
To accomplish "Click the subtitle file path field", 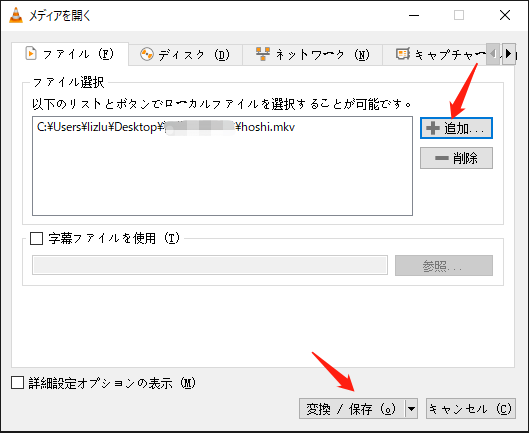I will [210, 265].
